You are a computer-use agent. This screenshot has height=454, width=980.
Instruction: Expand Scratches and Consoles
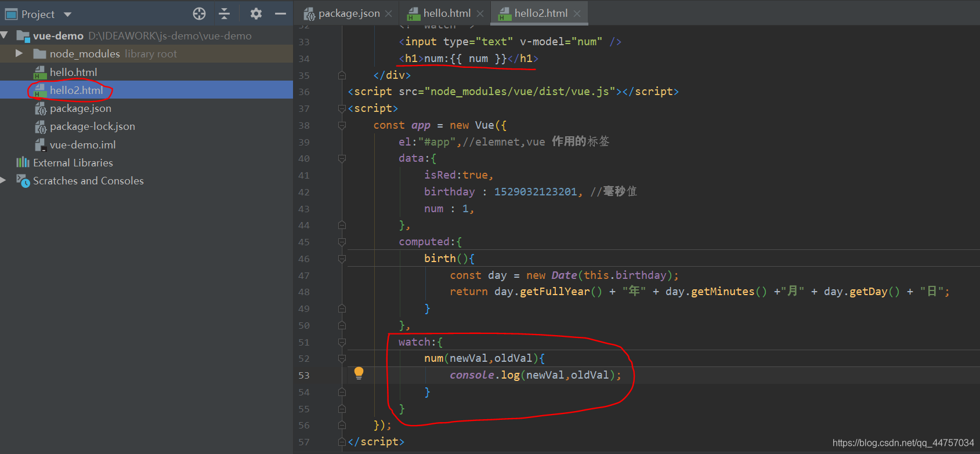point(3,180)
